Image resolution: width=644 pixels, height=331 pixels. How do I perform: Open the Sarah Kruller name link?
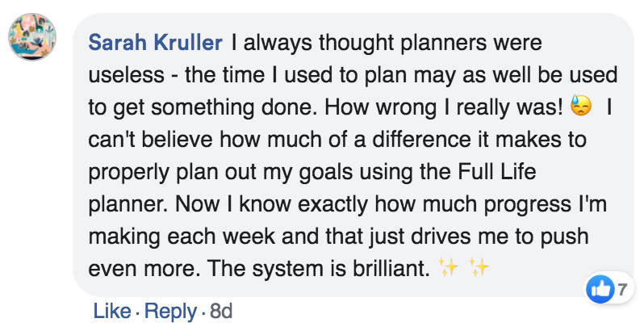[x=155, y=43]
